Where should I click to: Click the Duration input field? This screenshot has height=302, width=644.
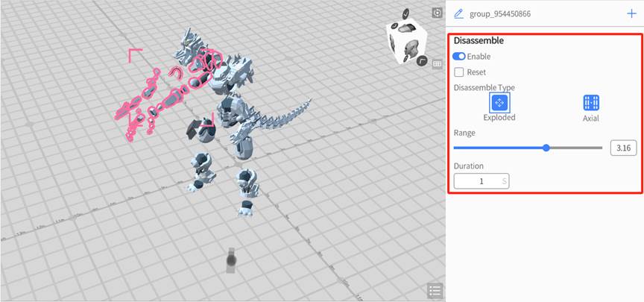pyautogui.click(x=481, y=180)
